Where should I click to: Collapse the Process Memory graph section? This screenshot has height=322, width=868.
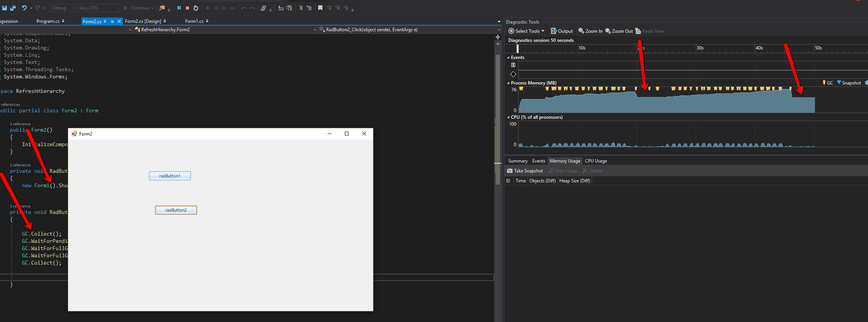tap(508, 83)
